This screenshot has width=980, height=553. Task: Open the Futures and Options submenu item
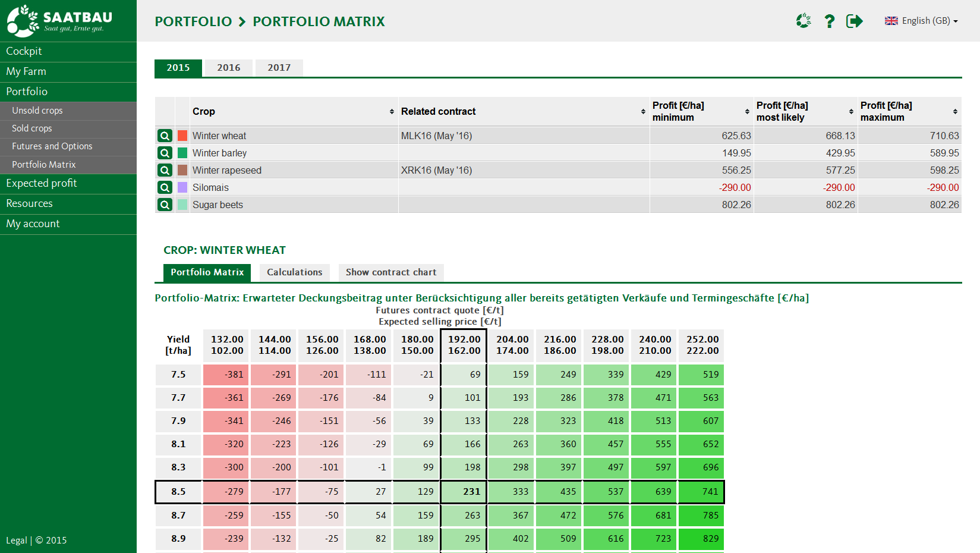pyautogui.click(x=52, y=146)
